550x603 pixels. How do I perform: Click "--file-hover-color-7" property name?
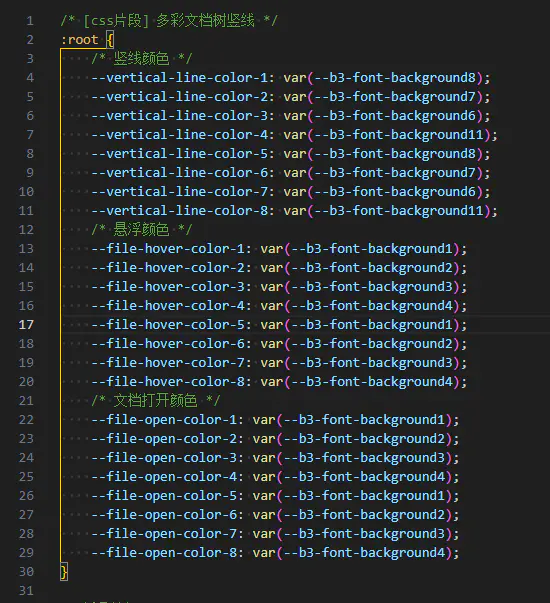pos(168,363)
